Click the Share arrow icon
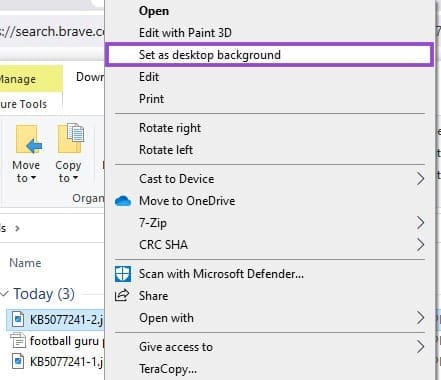 122,295
